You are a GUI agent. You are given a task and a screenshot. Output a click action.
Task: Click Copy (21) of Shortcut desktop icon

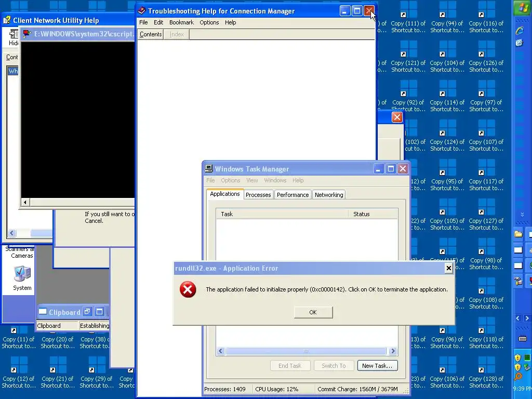[57, 373]
